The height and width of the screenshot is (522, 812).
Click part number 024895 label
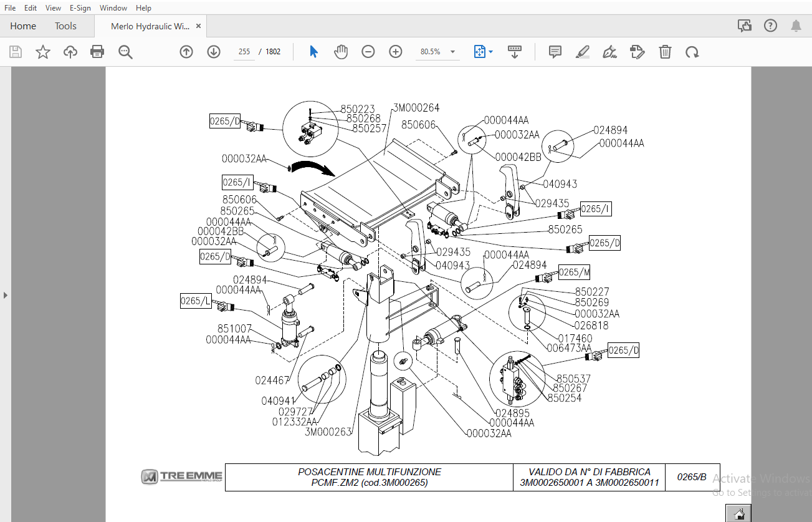[x=512, y=413]
